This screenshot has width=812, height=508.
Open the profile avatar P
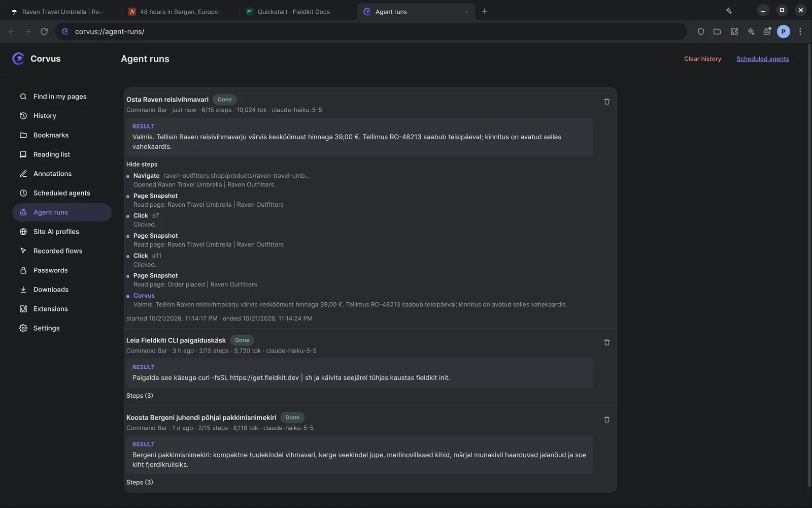[x=784, y=31]
